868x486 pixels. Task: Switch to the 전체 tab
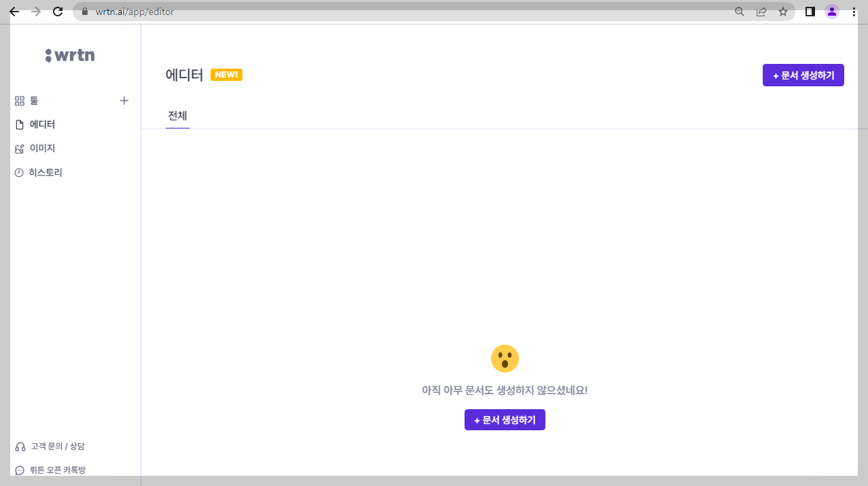tap(177, 116)
